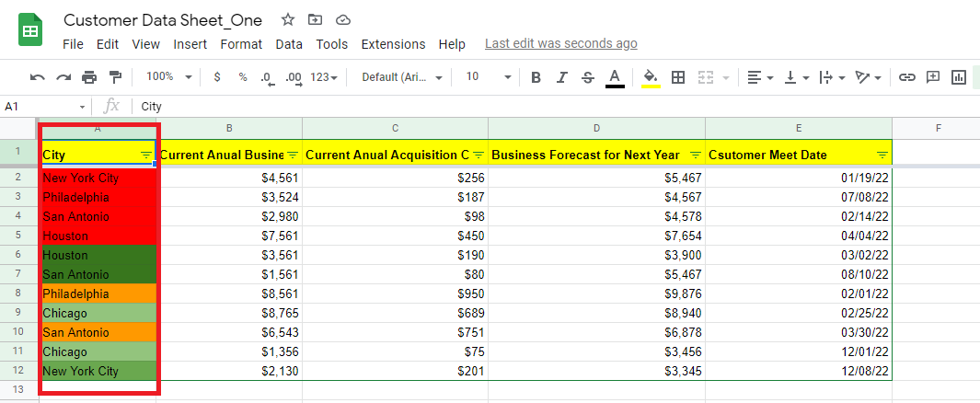
Task: Open the zoom level dropdown
Action: (169, 77)
